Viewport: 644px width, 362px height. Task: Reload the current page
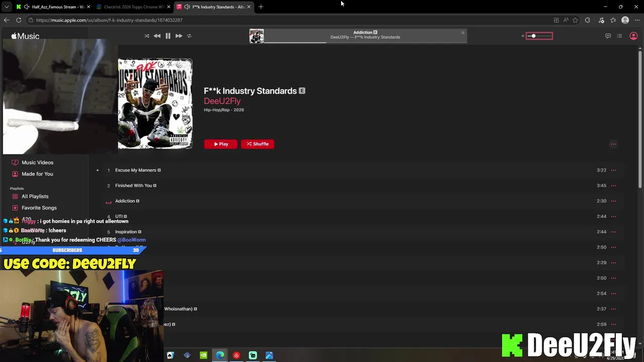19,20
